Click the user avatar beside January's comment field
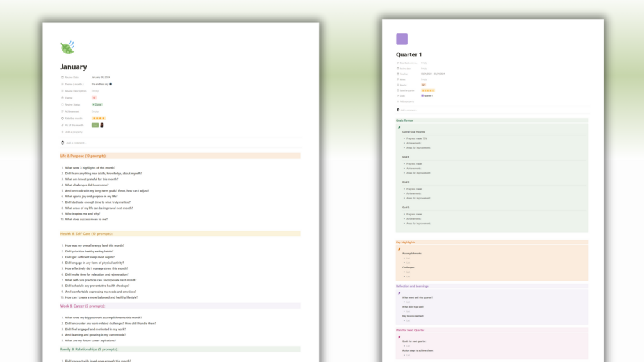The image size is (644, 362). pos(62,143)
